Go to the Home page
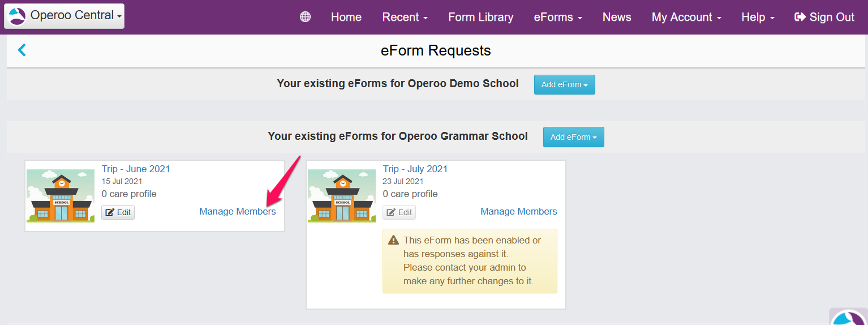This screenshot has height=325, width=868. 346,17
